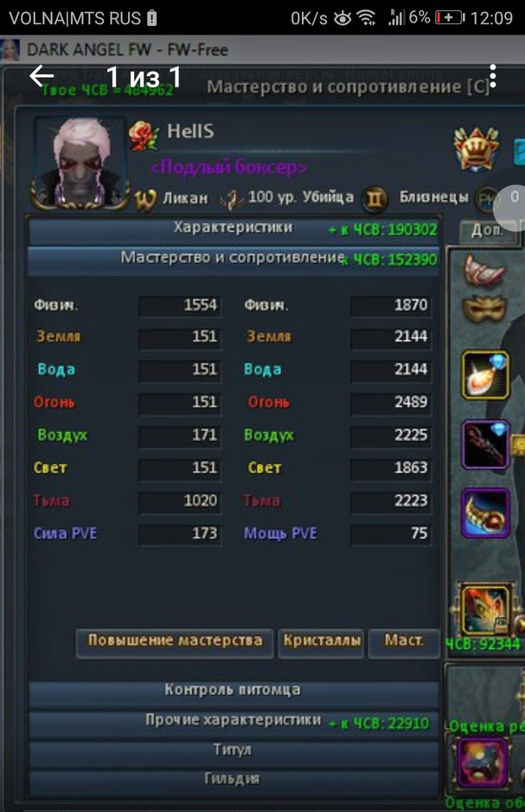Image resolution: width=525 pixels, height=812 pixels.
Task: Click the HellS character portrait
Action: point(80,163)
